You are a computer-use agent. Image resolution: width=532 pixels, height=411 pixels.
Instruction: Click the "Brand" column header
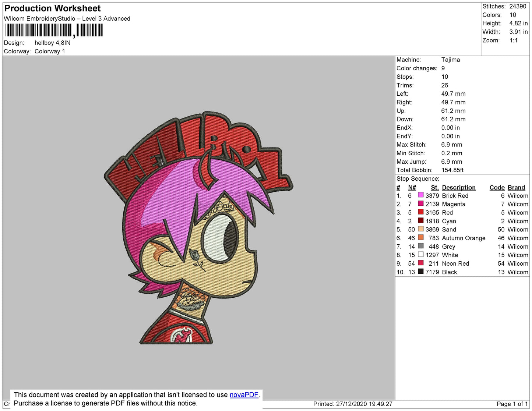(517, 188)
